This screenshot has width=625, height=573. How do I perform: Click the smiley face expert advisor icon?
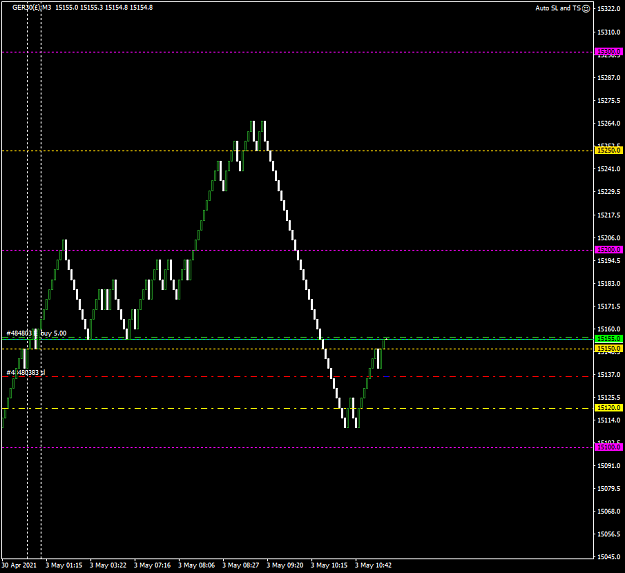[x=586, y=8]
